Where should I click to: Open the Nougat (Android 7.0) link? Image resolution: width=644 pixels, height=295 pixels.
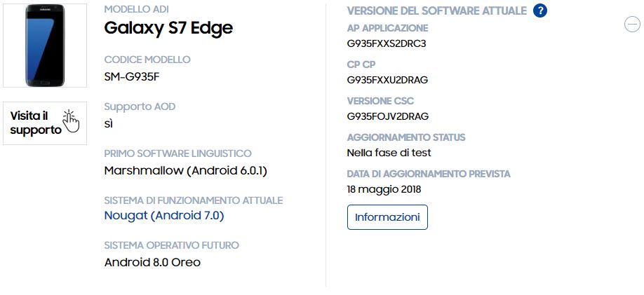click(x=163, y=216)
